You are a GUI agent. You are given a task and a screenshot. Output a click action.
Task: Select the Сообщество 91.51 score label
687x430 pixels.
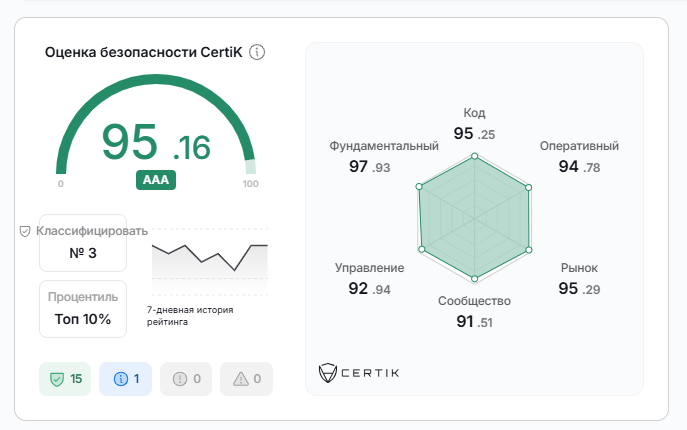pyautogui.click(x=474, y=311)
